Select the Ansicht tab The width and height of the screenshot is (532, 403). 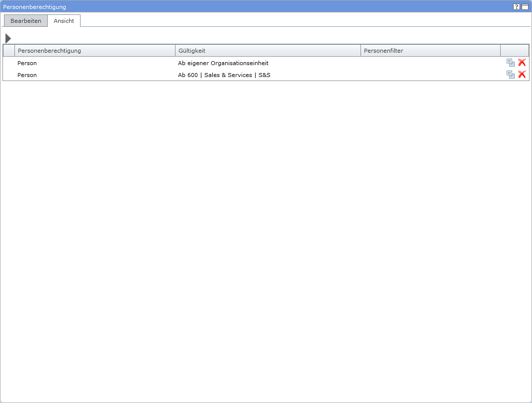[64, 21]
